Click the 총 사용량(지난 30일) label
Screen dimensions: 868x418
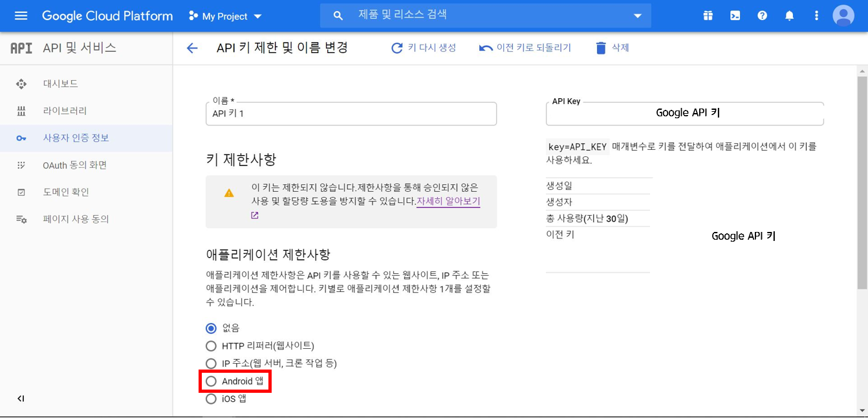pos(587,218)
